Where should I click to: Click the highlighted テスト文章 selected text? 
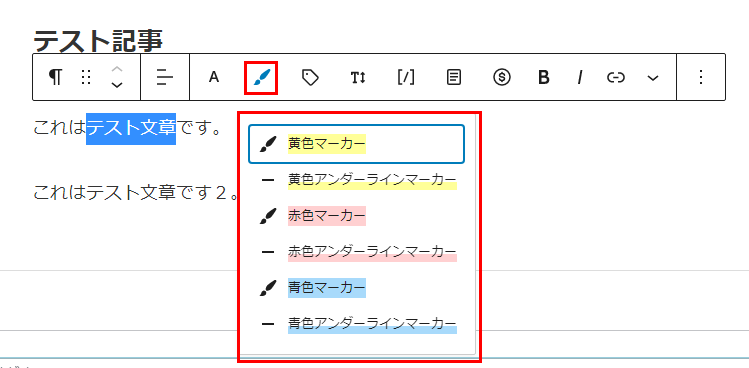coord(131,129)
